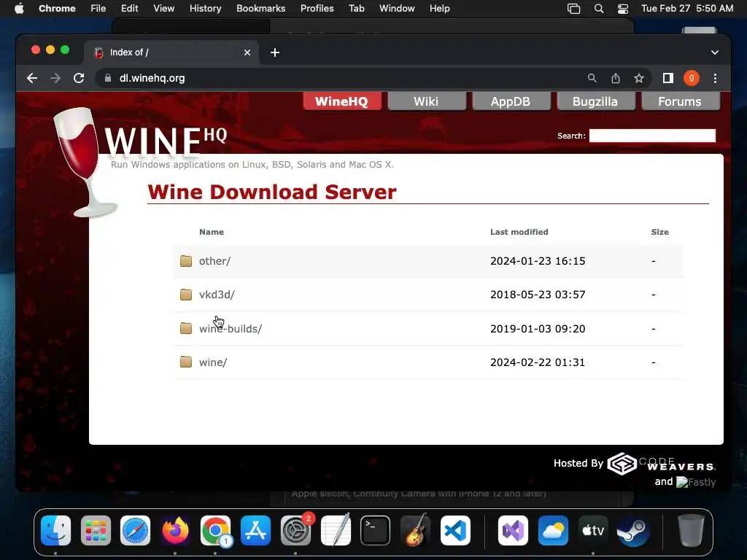The height and width of the screenshot is (560, 747).
Task: Click the Fastly image link
Action: tap(696, 482)
